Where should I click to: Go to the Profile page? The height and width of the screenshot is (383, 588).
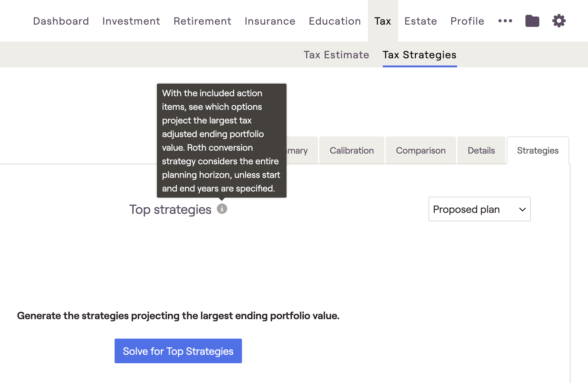[x=467, y=21]
